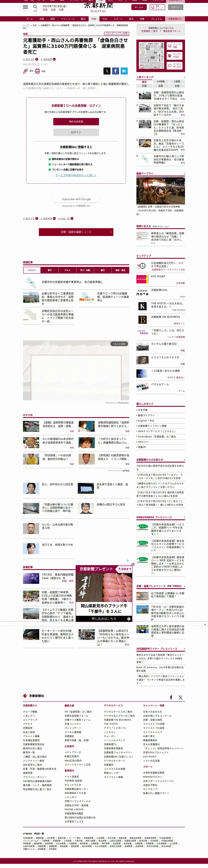Expand the 人気ランキング chevron
The image size is (208, 868).
click(184, 77)
